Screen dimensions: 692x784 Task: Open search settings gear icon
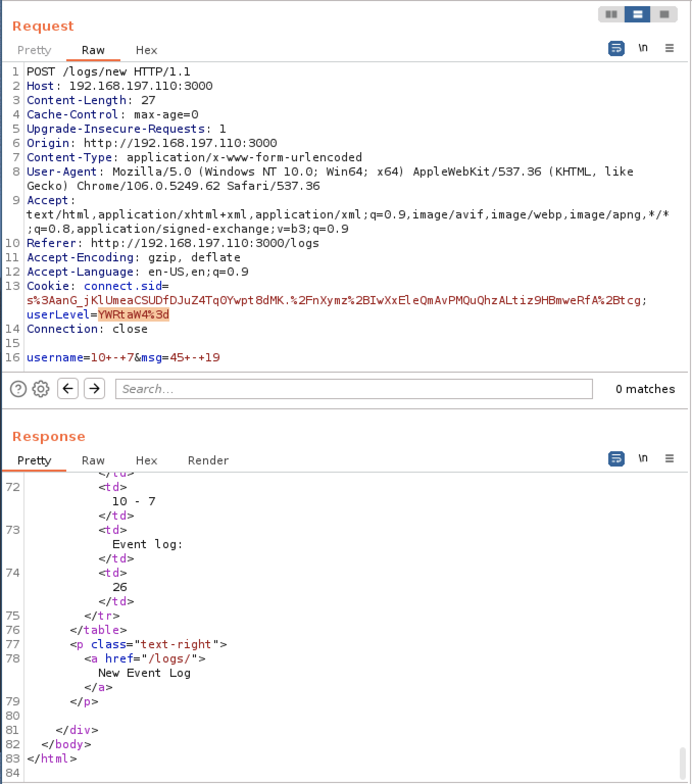(41, 389)
